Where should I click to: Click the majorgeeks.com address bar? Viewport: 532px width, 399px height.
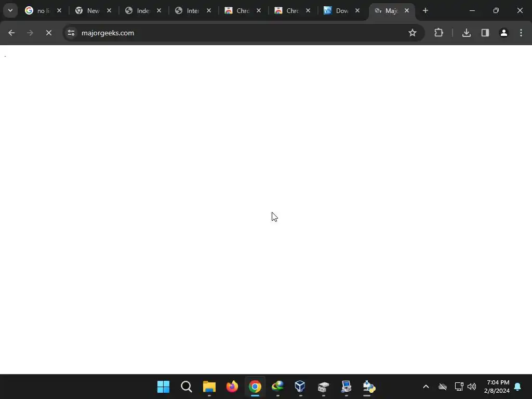click(237, 33)
